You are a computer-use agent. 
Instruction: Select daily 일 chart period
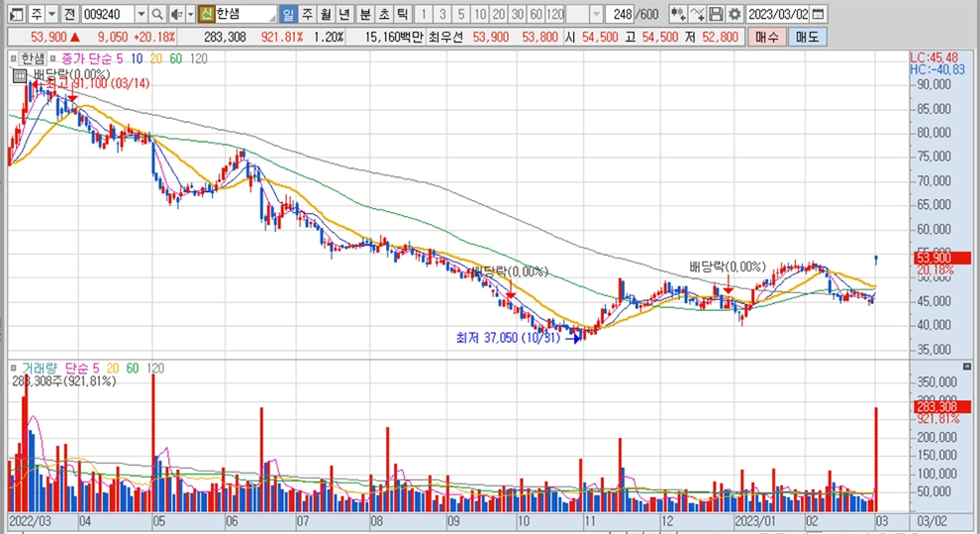click(x=288, y=14)
